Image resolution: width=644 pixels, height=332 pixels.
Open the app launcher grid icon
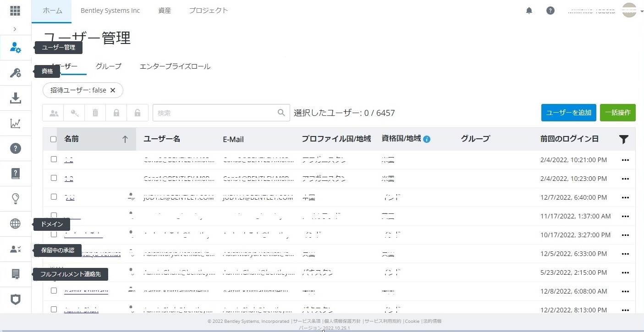15,11
